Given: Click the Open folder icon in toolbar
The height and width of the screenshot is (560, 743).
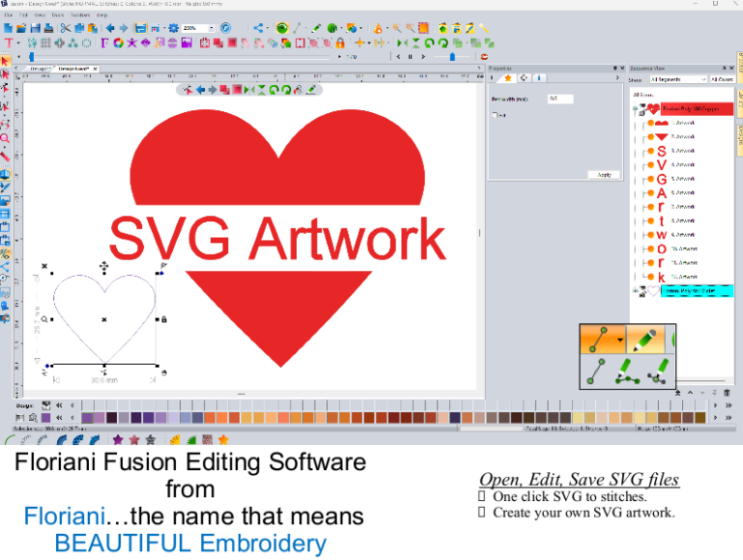Looking at the screenshot, I should pos(21,28).
